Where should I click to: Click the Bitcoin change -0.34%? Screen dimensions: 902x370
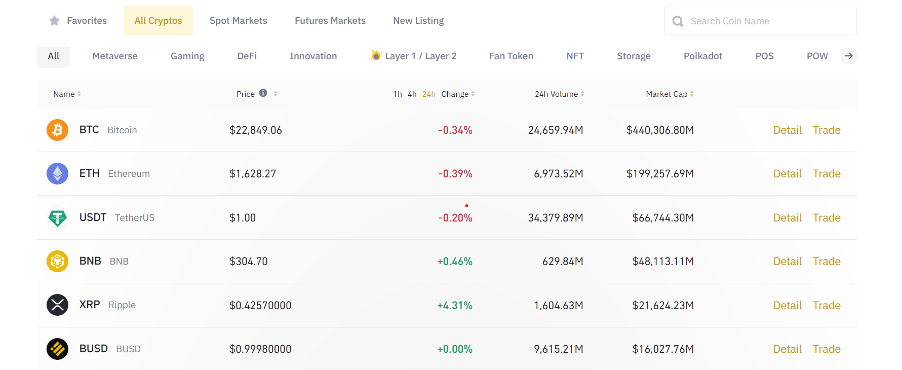tap(455, 130)
